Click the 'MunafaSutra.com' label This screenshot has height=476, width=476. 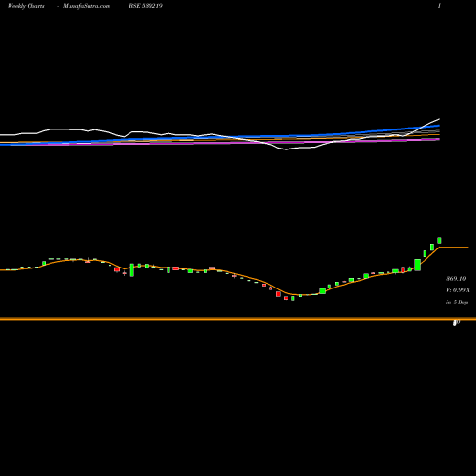[87, 6]
